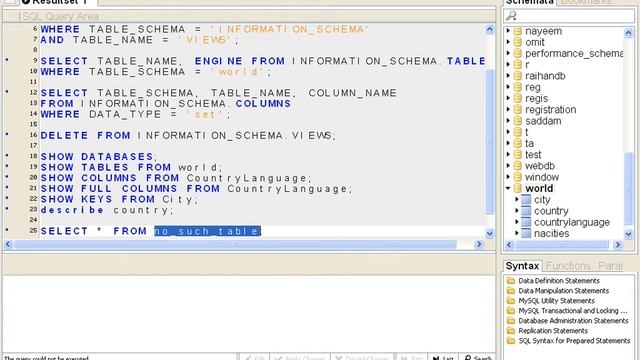The width and height of the screenshot is (640, 360).
Task: Collapse the world schema node
Action: click(x=508, y=188)
